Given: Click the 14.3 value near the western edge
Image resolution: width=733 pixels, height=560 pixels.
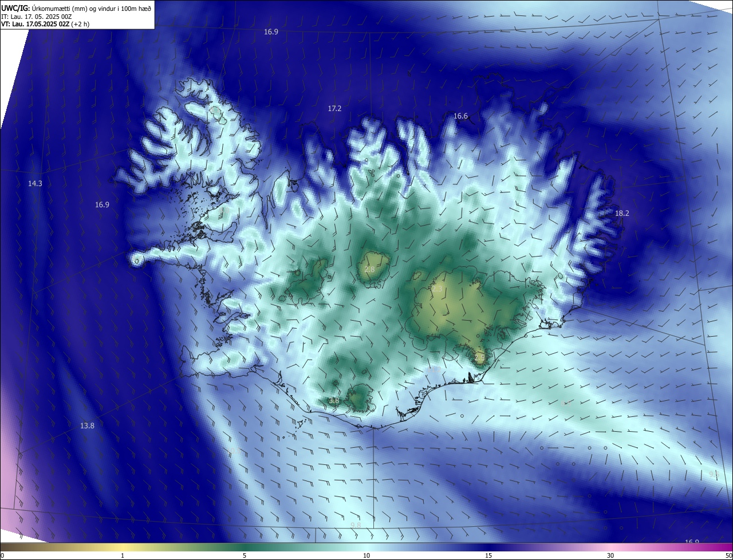Looking at the screenshot, I should click(35, 183).
